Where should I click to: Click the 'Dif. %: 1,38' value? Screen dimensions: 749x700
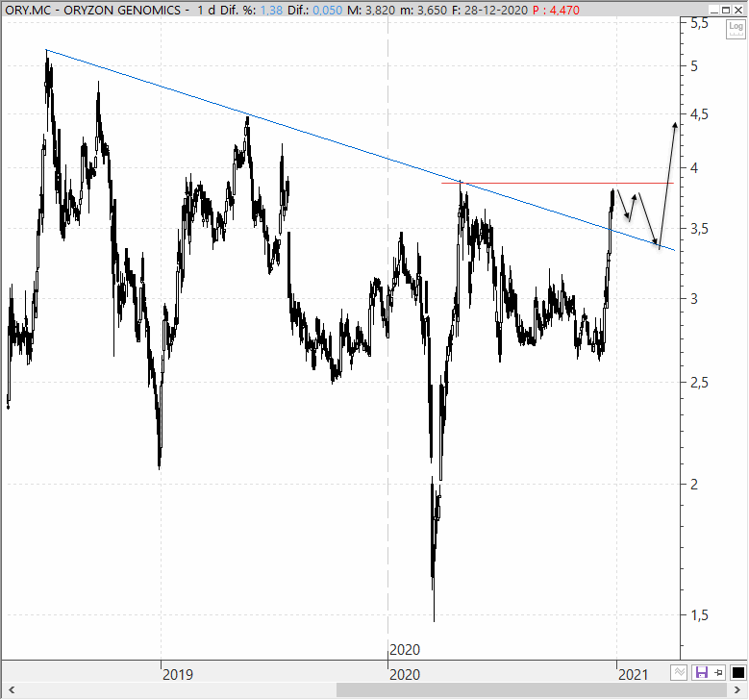[x=251, y=10]
